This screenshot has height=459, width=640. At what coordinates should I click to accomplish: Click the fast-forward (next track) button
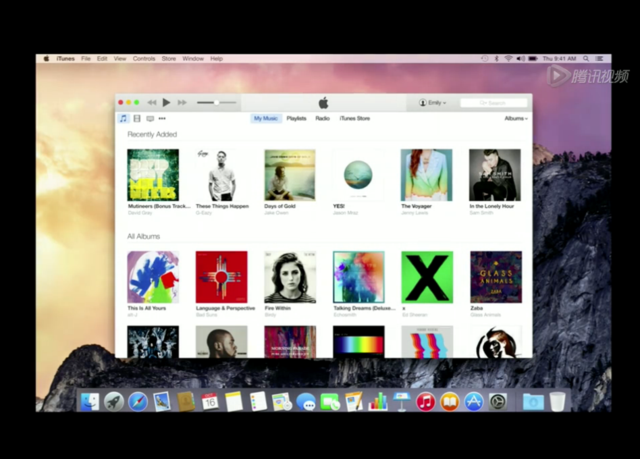coord(181,102)
